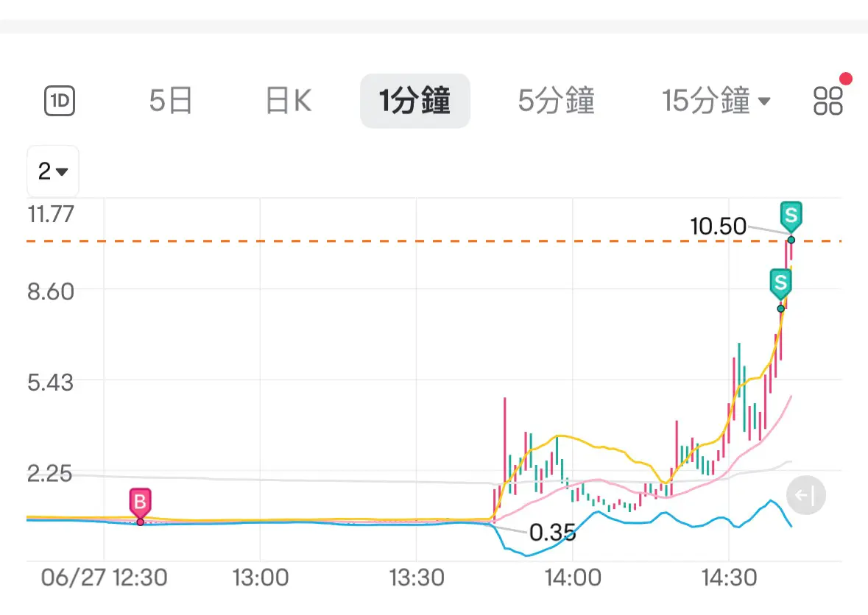
Task: Select the 1分鐘 one-minute tab
Action: (x=415, y=101)
